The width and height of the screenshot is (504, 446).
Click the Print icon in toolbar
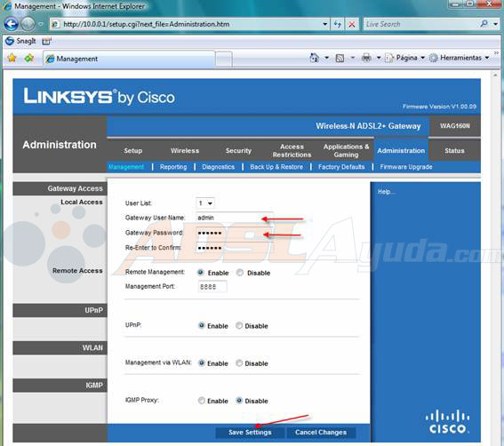366,58
